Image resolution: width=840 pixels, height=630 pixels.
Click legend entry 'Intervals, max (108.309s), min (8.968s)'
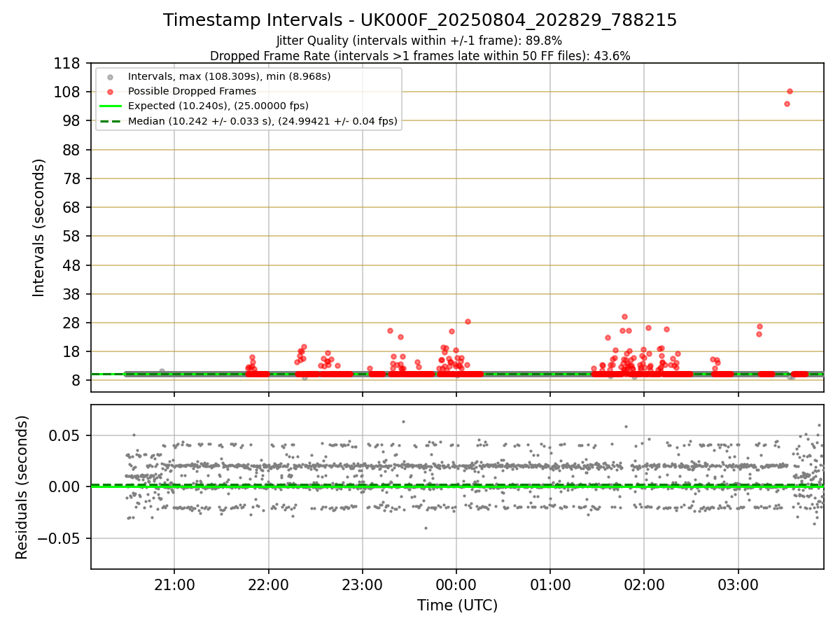point(229,76)
